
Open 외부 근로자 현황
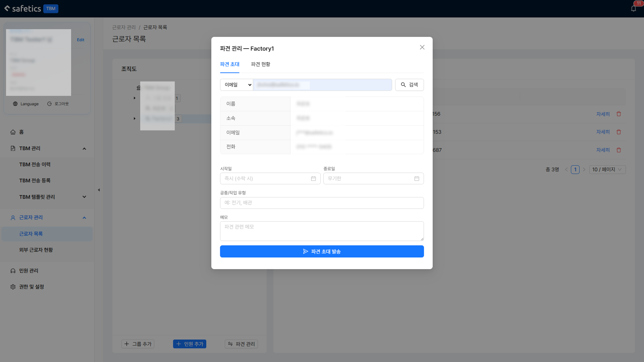pos(36,250)
